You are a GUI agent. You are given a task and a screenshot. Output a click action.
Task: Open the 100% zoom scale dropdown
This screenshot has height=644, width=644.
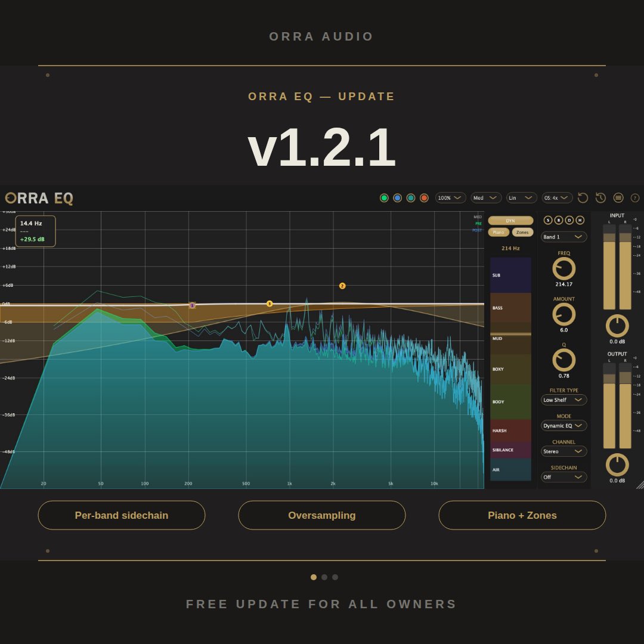451,198
